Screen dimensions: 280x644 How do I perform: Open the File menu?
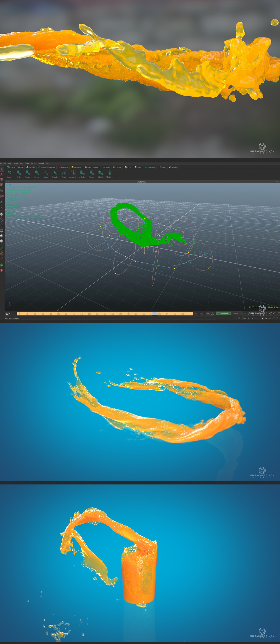pos(1,163)
